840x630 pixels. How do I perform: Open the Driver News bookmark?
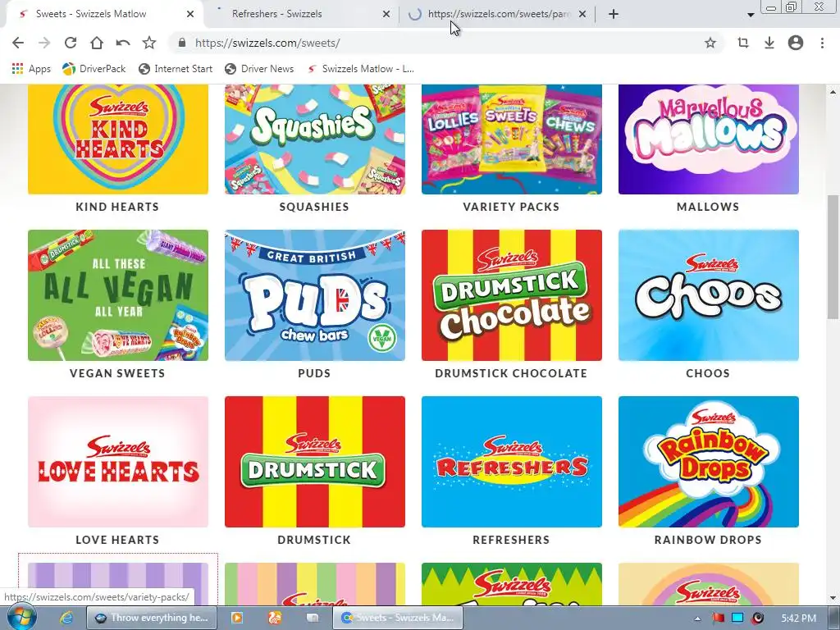click(259, 69)
